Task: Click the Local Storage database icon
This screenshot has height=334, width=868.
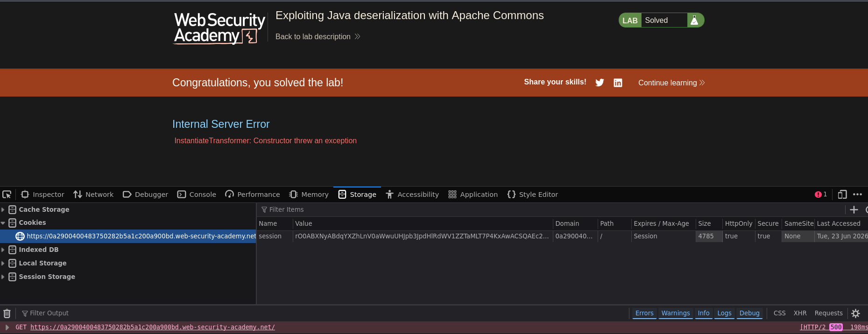Action: pos(13,264)
